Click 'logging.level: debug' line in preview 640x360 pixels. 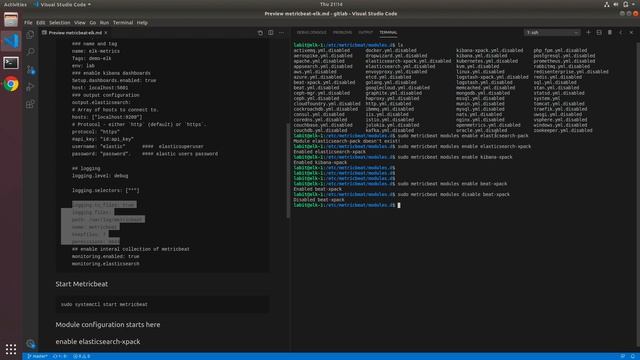(x=100, y=176)
